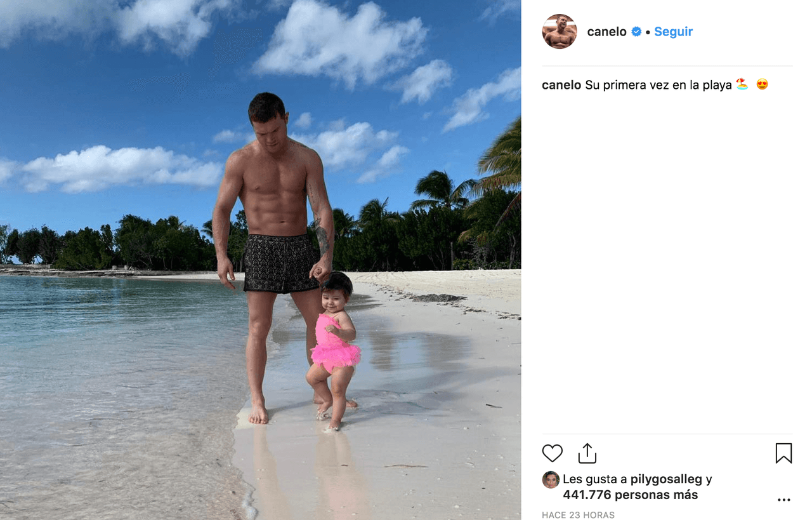Save the post with the bookmark icon
The image size is (812, 520).
click(783, 453)
